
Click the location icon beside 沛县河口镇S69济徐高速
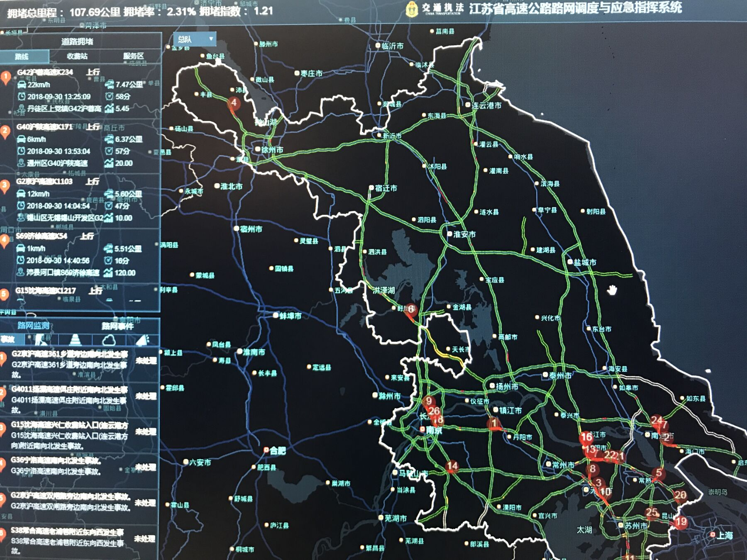pos(20,272)
